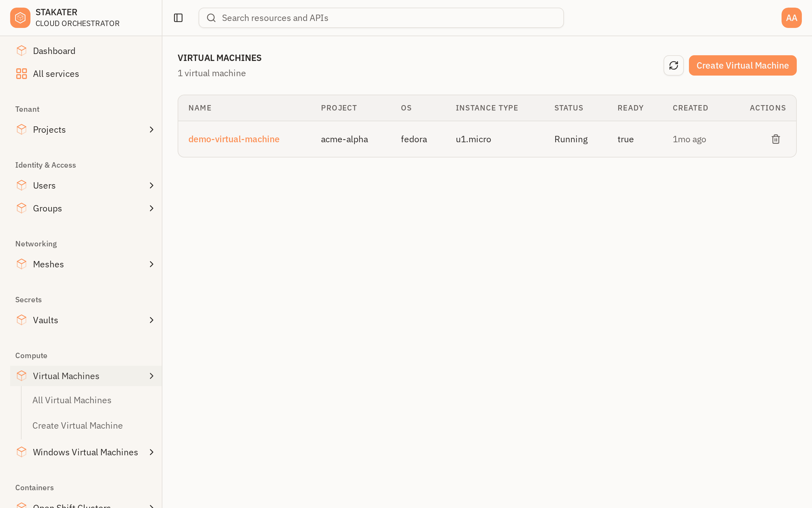Expand the Groups chevron
The image size is (812, 508).
tap(151, 208)
